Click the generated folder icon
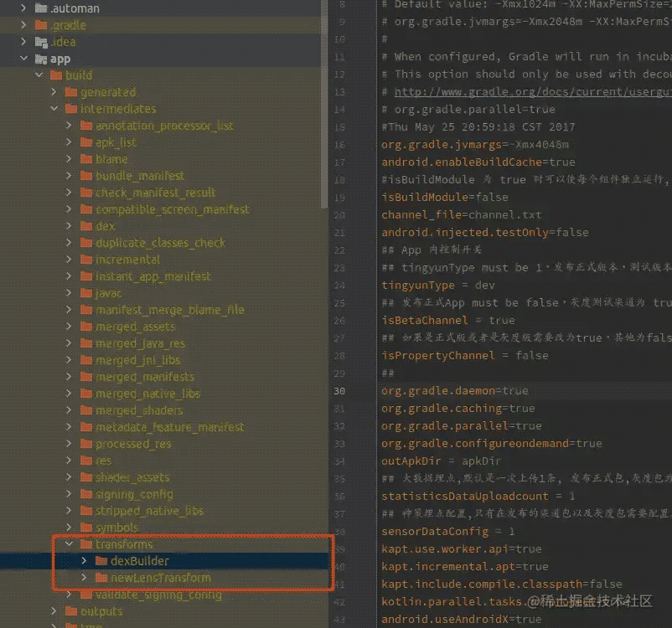Image resolution: width=672 pixels, height=628 pixels. pyautogui.click(x=71, y=92)
